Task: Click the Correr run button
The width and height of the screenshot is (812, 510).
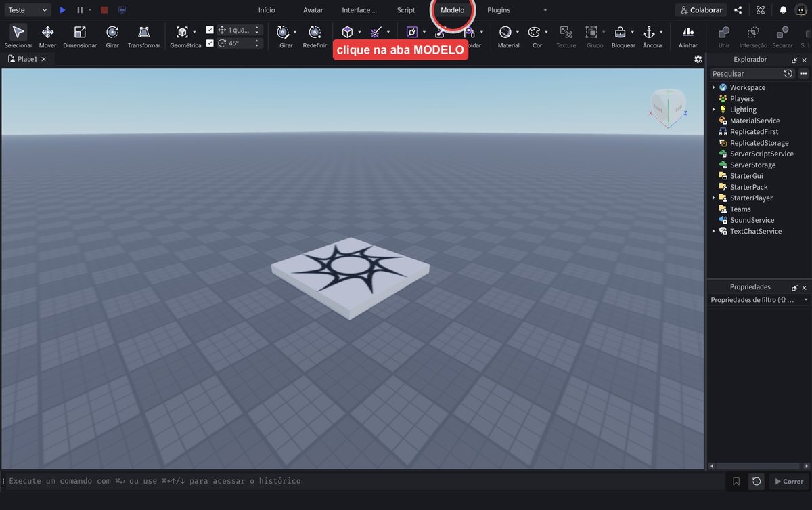Action: coord(788,481)
